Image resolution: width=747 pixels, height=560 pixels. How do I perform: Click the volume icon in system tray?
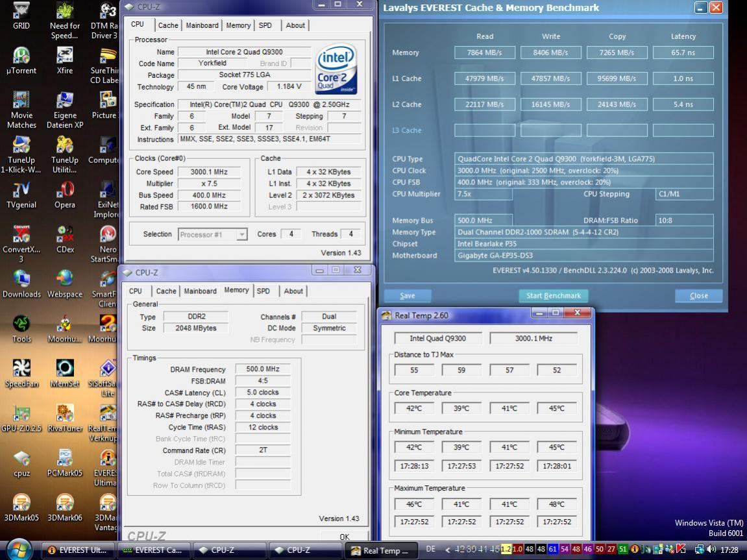coord(711,549)
